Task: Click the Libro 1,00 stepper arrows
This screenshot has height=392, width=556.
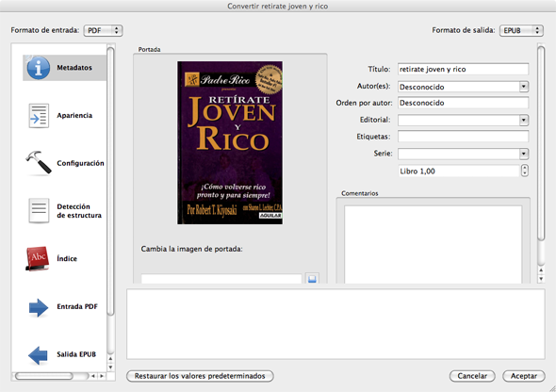Action: point(525,171)
